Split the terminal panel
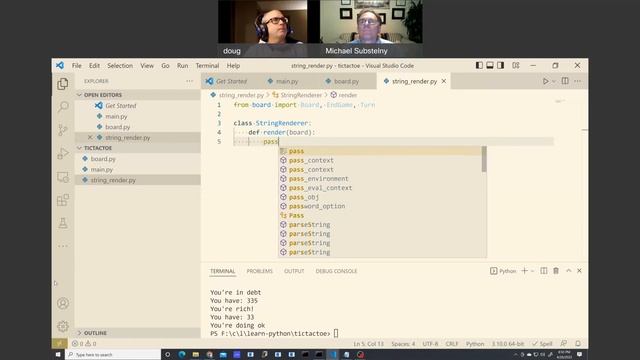Viewport: 640px width, 360px height. tap(544, 271)
